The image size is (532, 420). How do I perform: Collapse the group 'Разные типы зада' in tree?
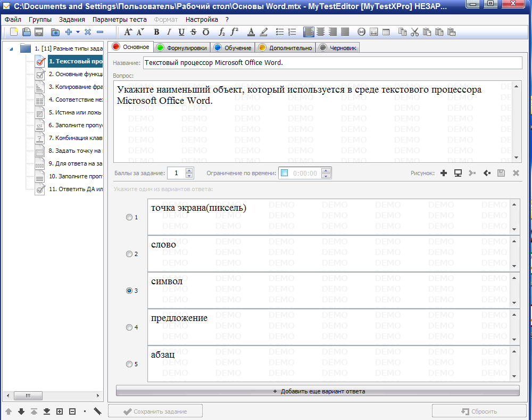[11, 49]
